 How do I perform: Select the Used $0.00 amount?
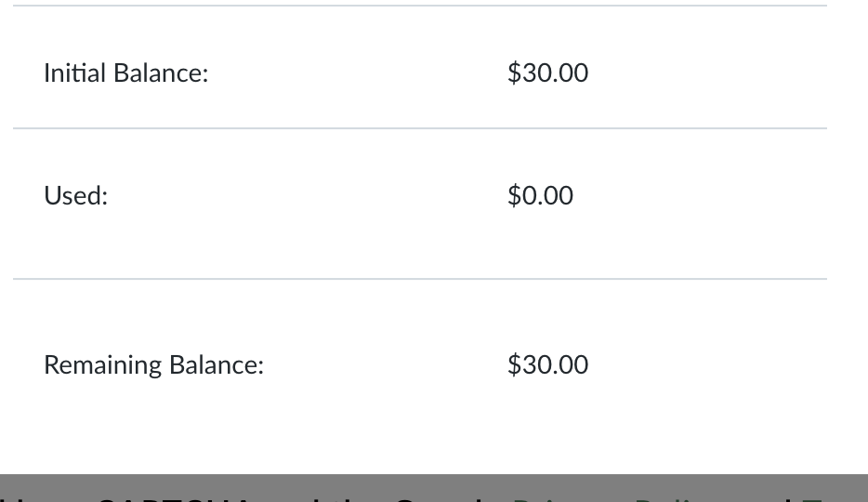point(540,196)
